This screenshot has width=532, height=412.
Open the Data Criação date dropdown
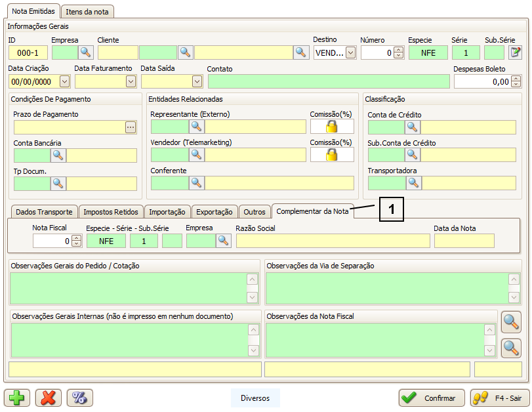click(64, 81)
